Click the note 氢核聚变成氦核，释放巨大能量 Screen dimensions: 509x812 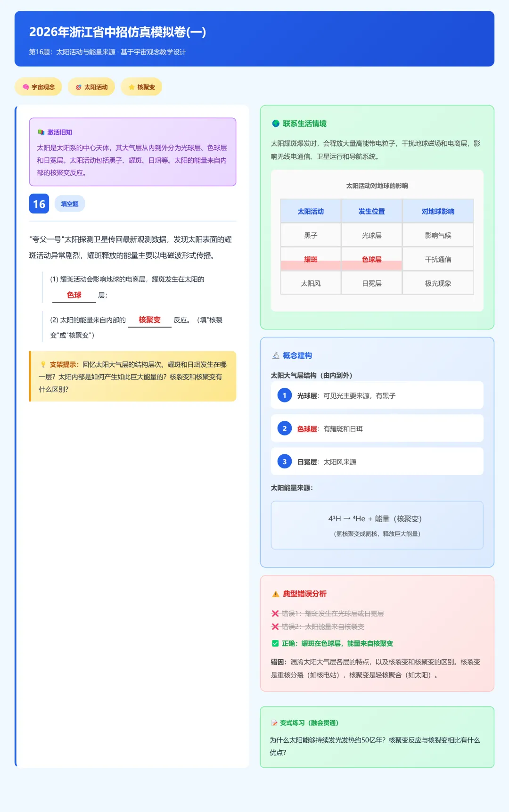(377, 534)
